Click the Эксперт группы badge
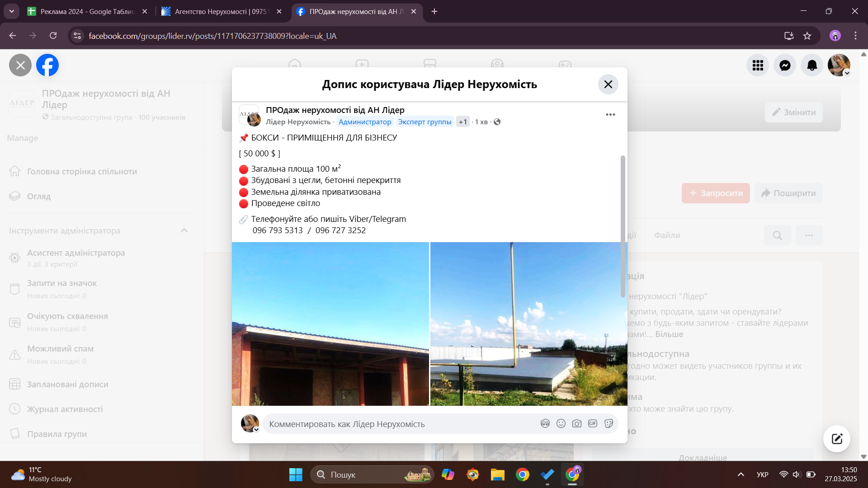Viewport: 868px width, 488px height. point(425,122)
